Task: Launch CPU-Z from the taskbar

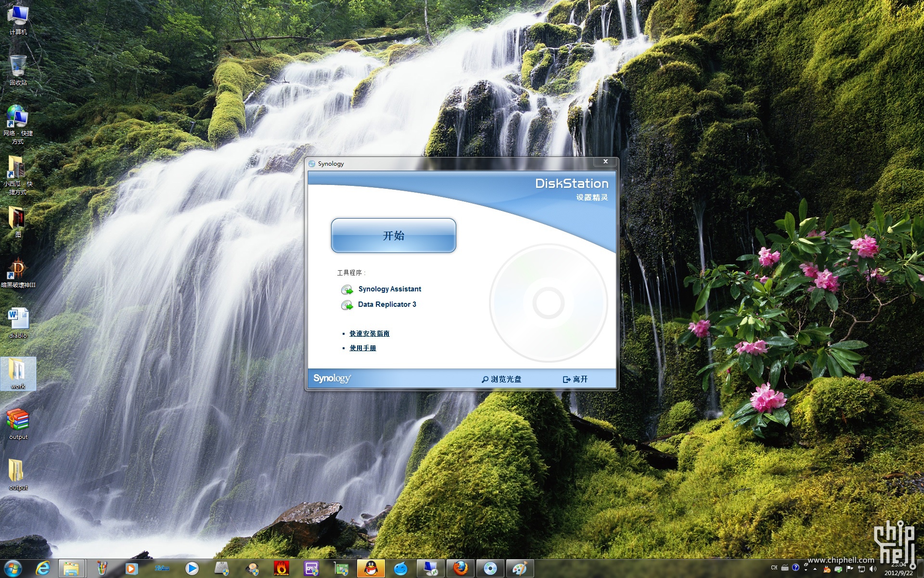Action: point(311,569)
